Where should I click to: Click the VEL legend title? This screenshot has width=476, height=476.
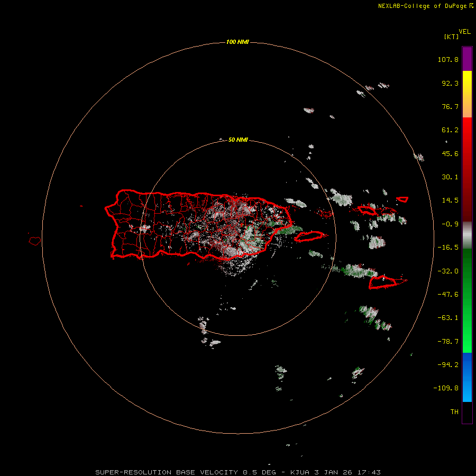[x=464, y=32]
